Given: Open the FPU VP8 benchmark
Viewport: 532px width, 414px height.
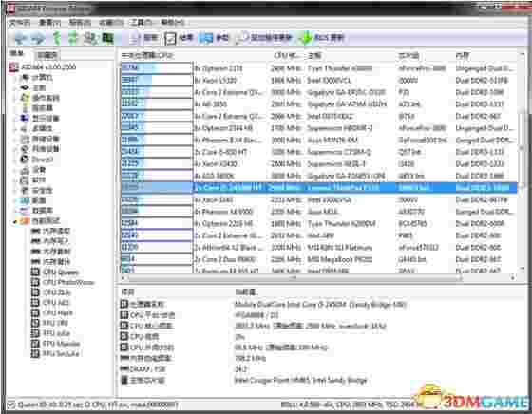Looking at the screenshot, I should point(49,323).
